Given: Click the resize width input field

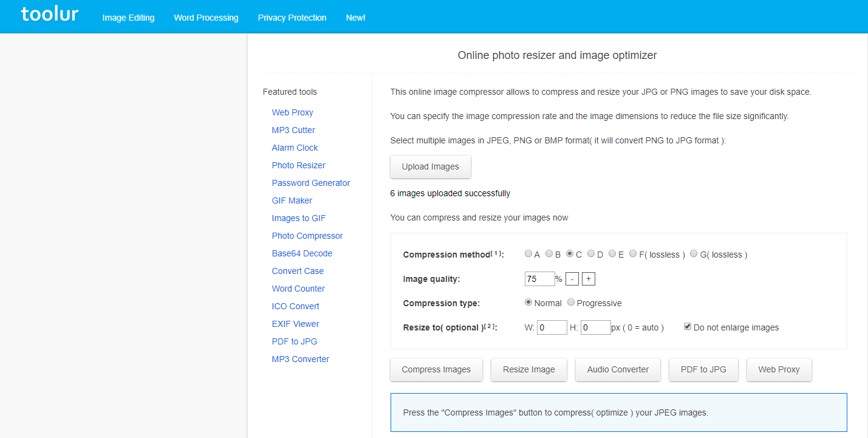Looking at the screenshot, I should point(552,327).
